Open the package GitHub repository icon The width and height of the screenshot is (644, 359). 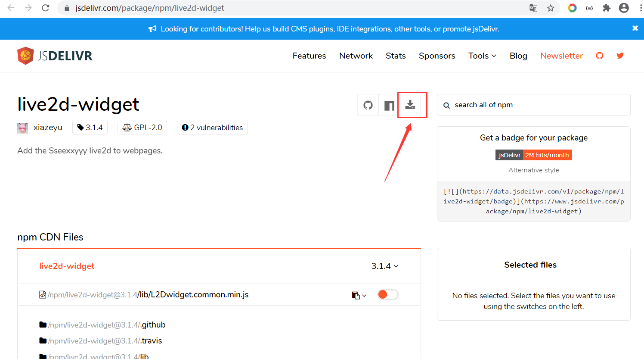coord(368,105)
